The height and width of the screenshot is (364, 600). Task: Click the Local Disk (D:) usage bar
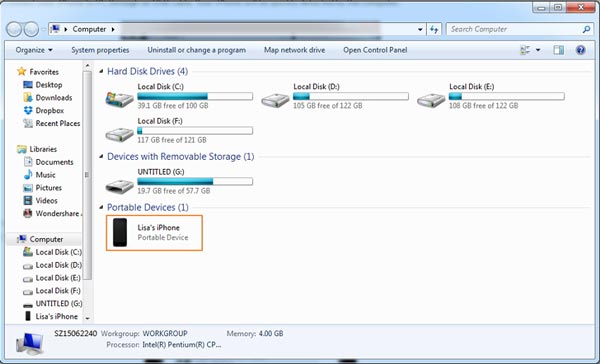pos(351,96)
